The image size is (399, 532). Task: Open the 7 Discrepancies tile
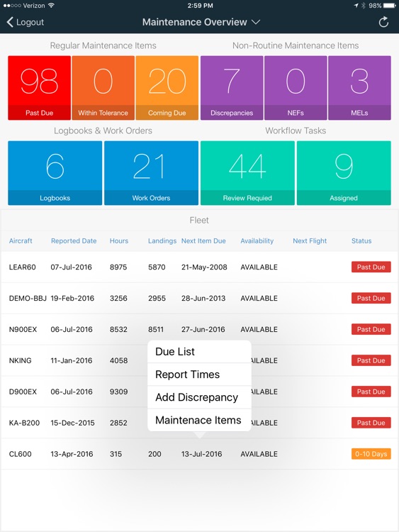[232, 88]
